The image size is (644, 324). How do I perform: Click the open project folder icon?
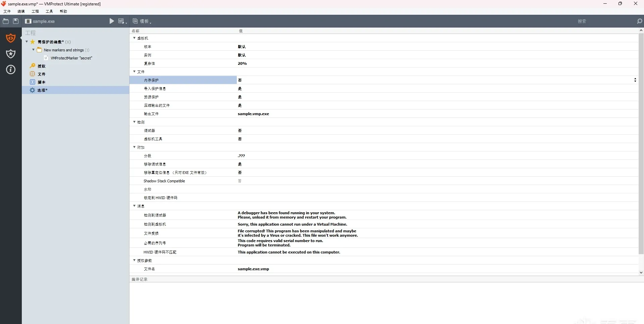(x=6, y=21)
